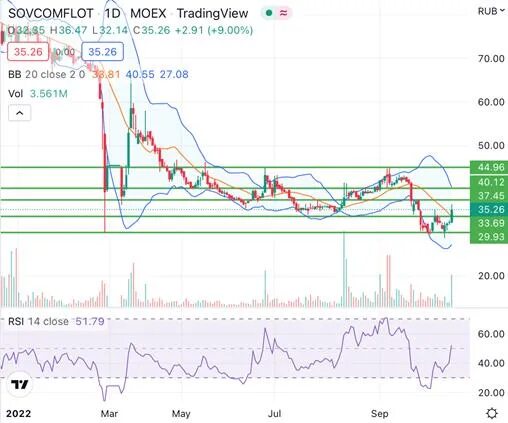Click the 1D interval label in title
508x423 pixels.
[112, 13]
